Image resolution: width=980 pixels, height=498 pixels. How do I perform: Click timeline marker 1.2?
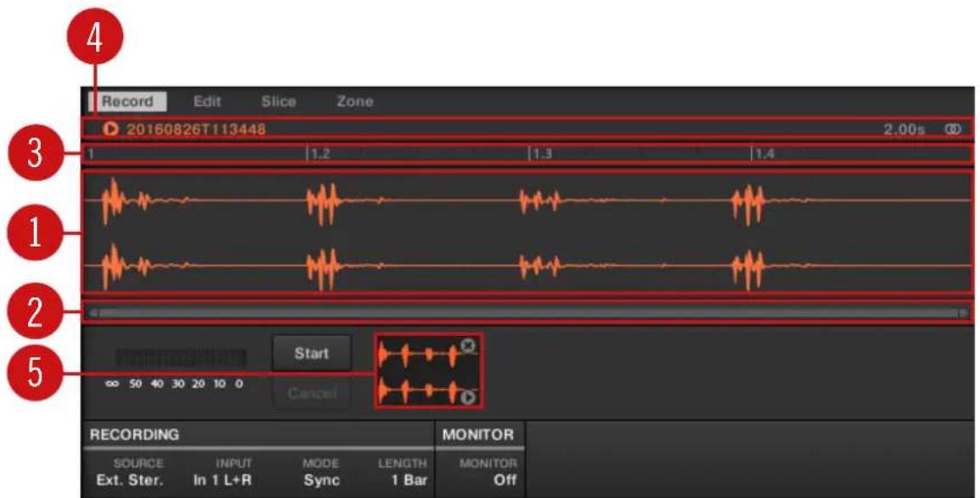pyautogui.click(x=320, y=154)
